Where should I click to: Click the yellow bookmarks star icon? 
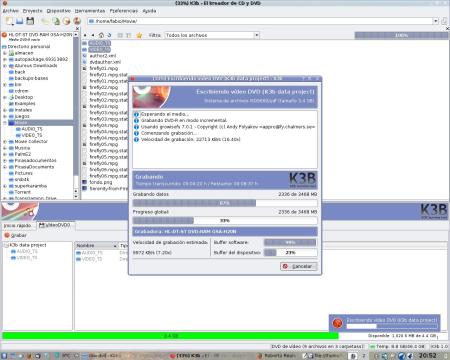pos(139,35)
